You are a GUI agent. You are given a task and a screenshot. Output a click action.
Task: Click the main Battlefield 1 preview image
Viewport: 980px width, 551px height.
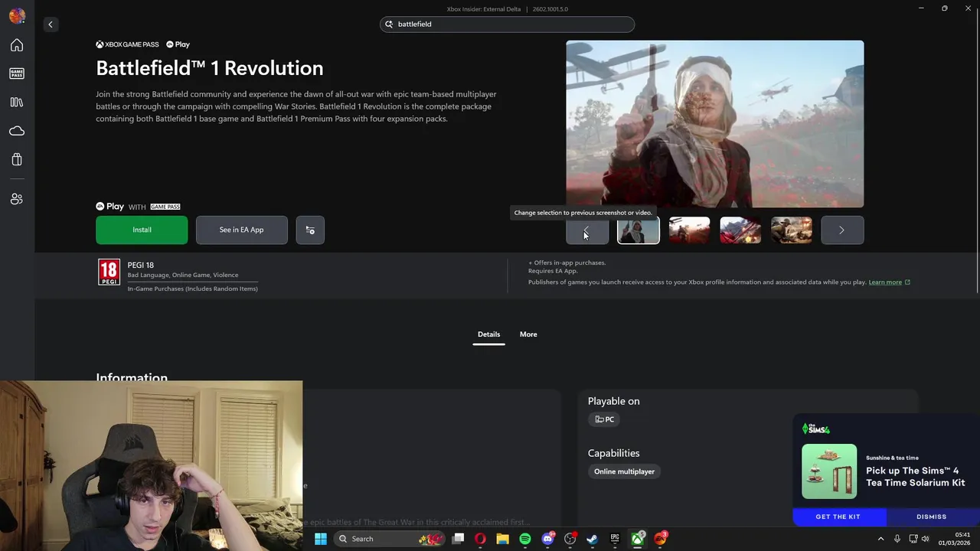pyautogui.click(x=715, y=124)
